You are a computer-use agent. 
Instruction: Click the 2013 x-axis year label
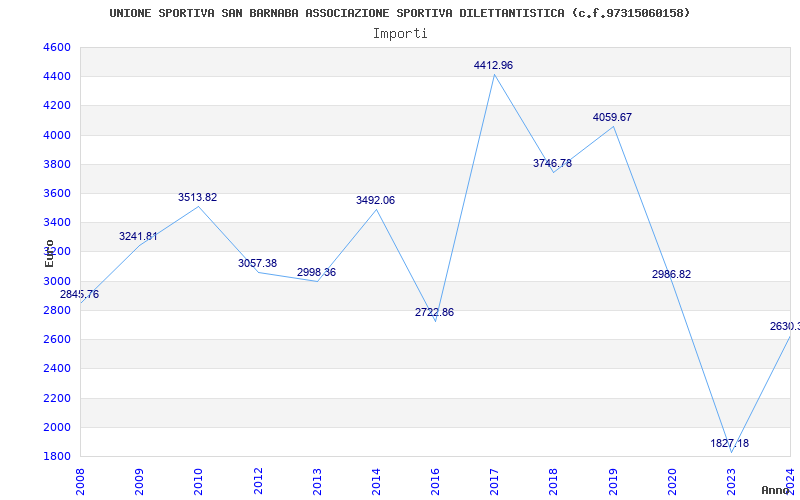(317, 482)
